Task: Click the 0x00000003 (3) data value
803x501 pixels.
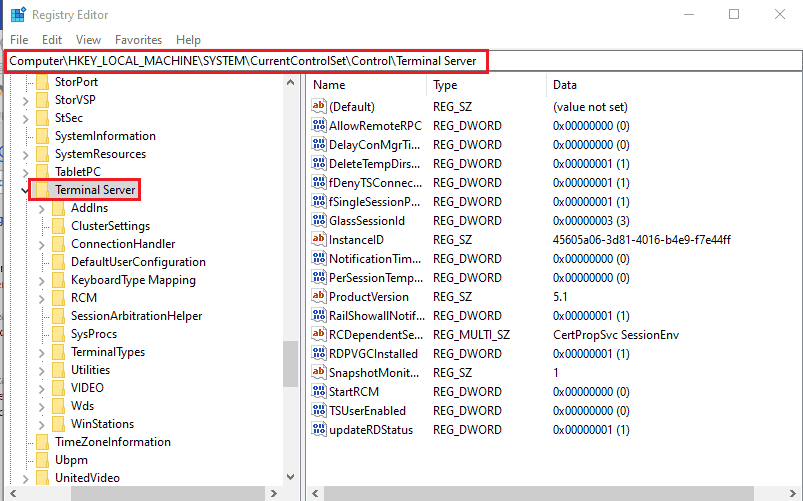Action: tap(591, 220)
